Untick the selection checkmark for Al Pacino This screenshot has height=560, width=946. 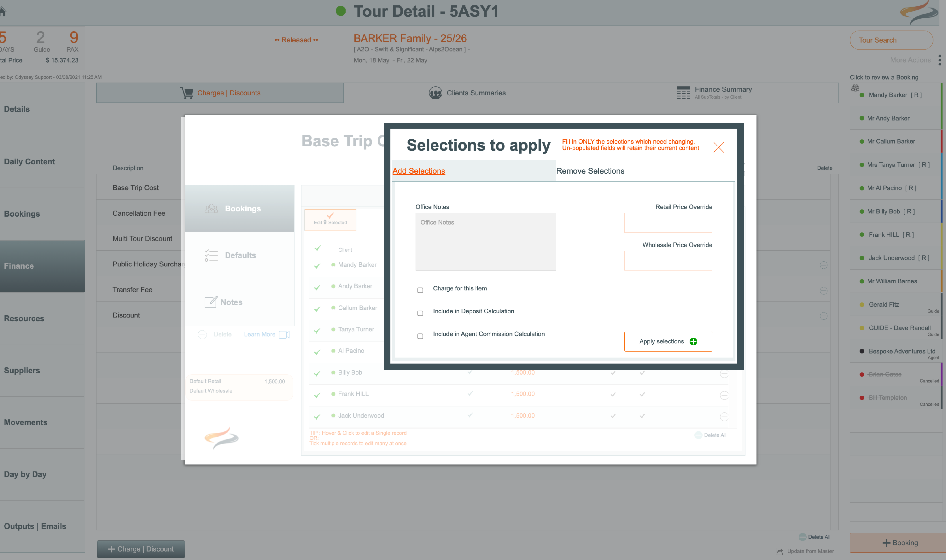(x=317, y=352)
